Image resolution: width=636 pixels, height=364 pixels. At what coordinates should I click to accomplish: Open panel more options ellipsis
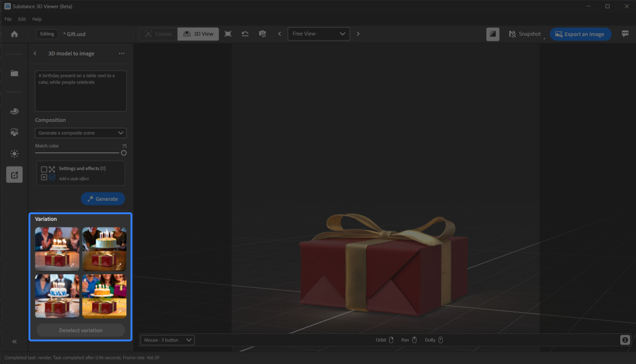[122, 53]
